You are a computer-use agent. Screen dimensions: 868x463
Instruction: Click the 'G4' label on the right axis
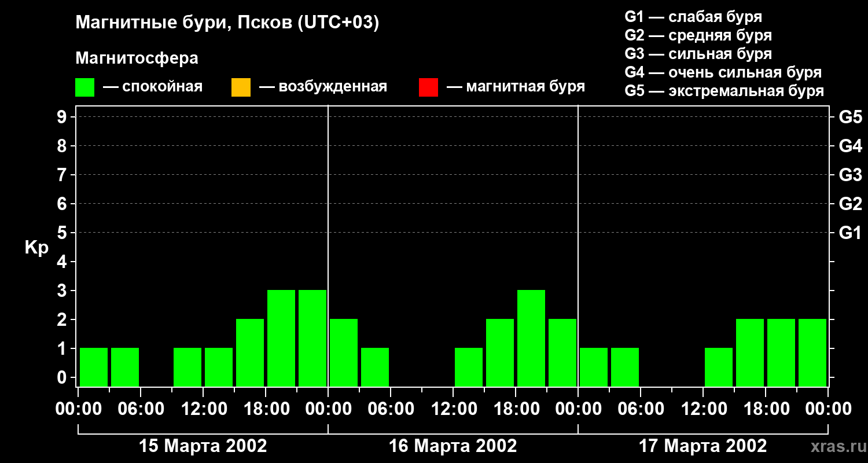pyautogui.click(x=851, y=146)
